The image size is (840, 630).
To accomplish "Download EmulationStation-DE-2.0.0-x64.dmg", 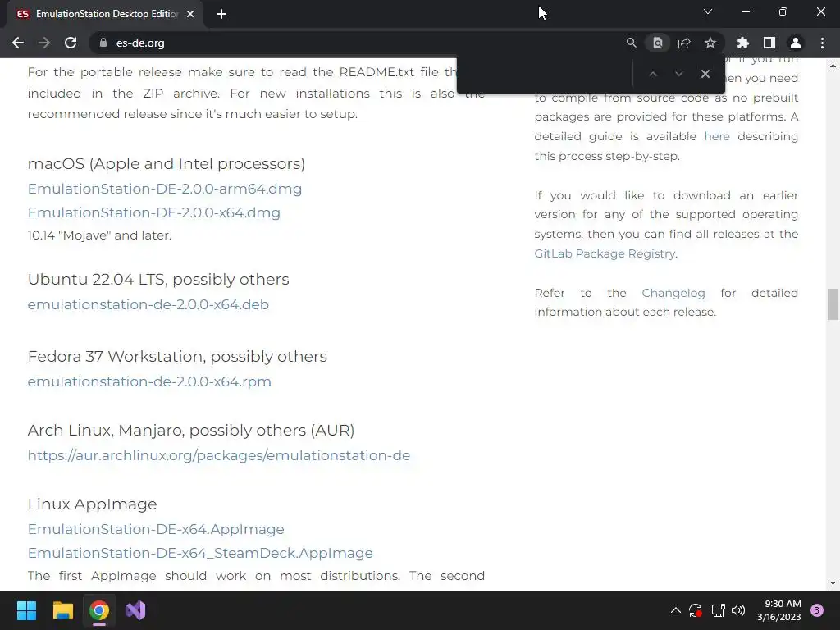I will 153,212.
